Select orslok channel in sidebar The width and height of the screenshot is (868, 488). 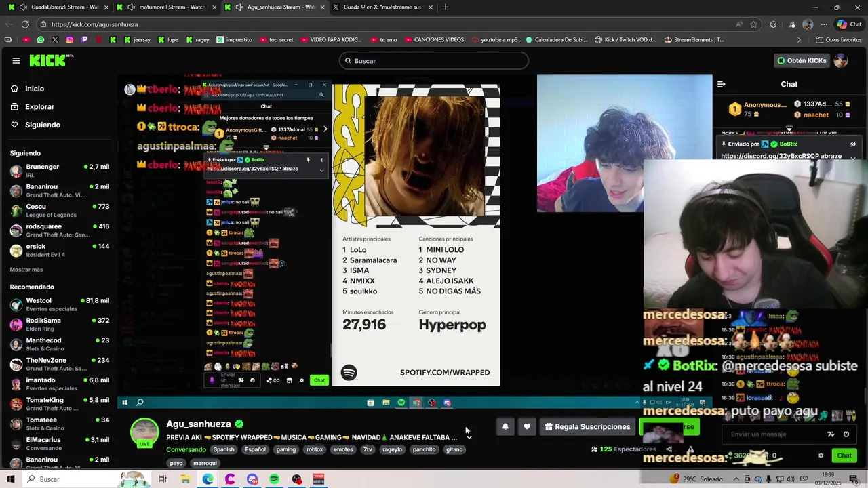59,250
